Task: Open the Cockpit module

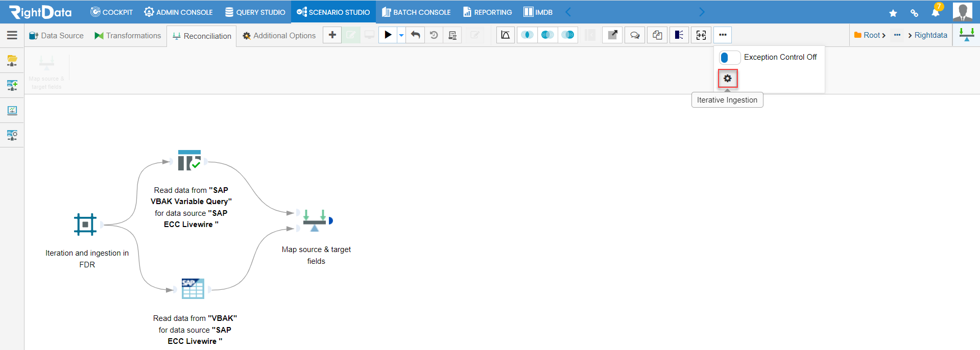Action: coord(111,12)
